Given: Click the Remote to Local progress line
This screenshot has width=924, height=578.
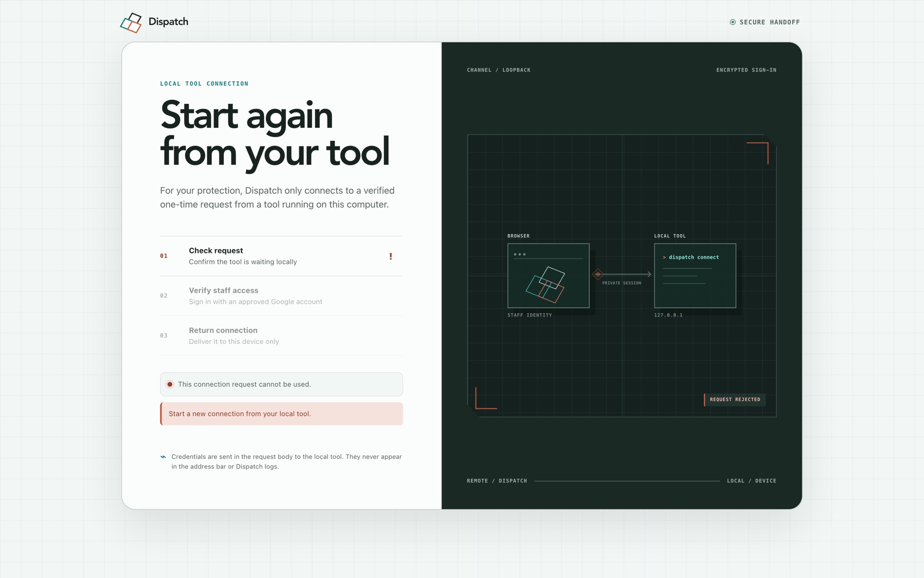Looking at the screenshot, I should click(x=627, y=481).
